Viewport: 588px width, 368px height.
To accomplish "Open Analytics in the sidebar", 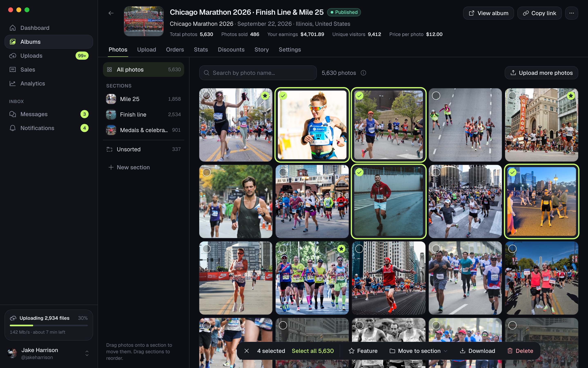I will (49, 83).
